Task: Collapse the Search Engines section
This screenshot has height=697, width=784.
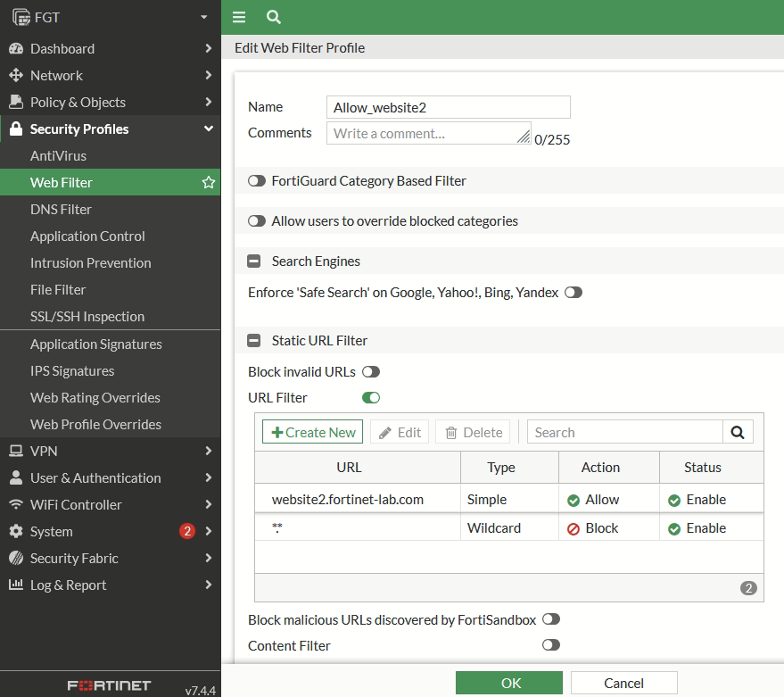Action: (x=254, y=261)
